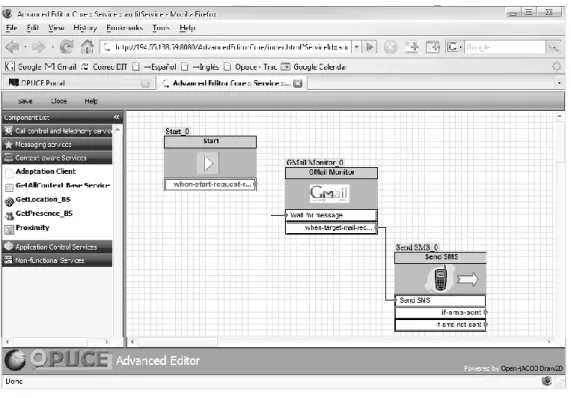Image resolution: width=571 pixels, height=398 pixels.
Task: Open the History menu
Action: click(85, 28)
